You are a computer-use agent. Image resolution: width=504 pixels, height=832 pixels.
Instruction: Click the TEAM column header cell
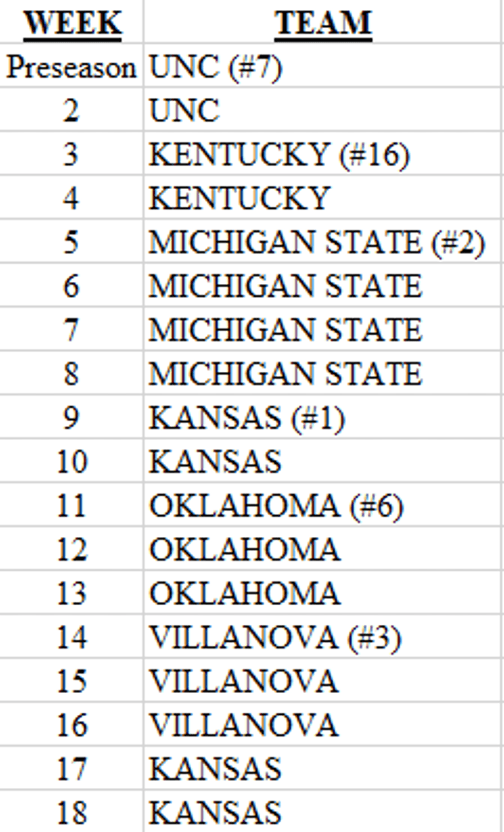323,23
